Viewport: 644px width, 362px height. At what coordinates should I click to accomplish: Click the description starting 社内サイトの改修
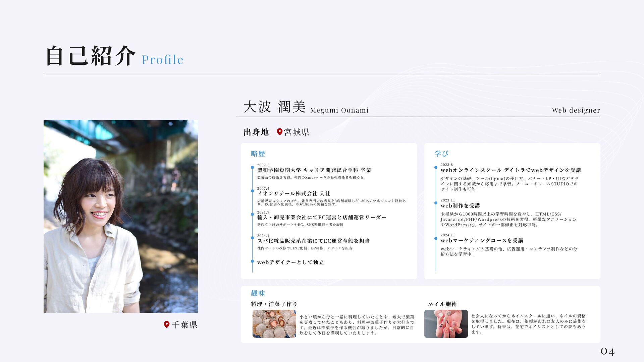(305, 248)
